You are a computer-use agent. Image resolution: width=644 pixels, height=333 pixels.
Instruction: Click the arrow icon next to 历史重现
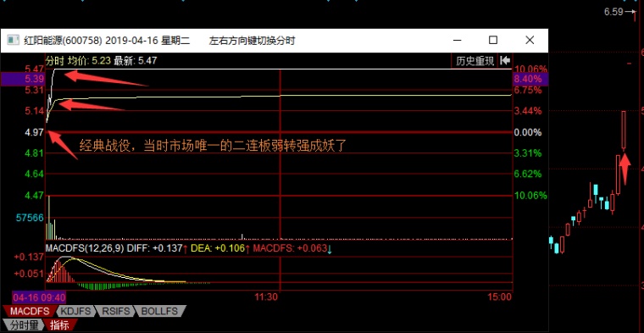pyautogui.click(x=505, y=61)
